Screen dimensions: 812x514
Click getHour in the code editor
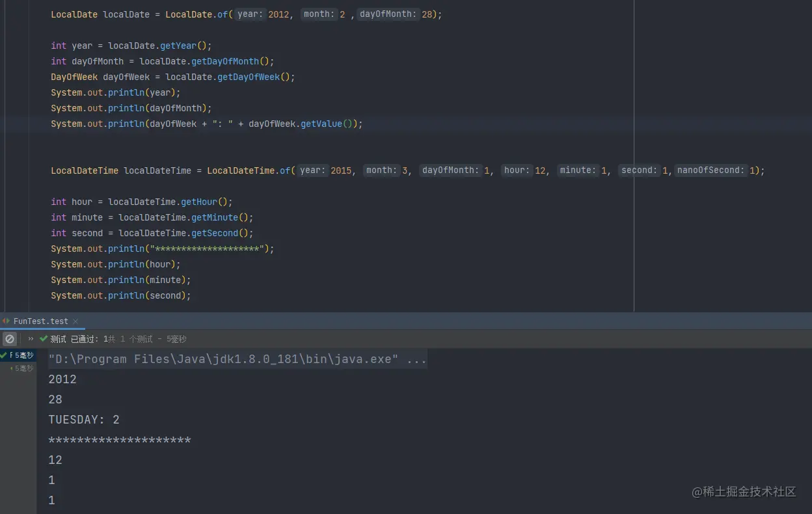point(199,202)
